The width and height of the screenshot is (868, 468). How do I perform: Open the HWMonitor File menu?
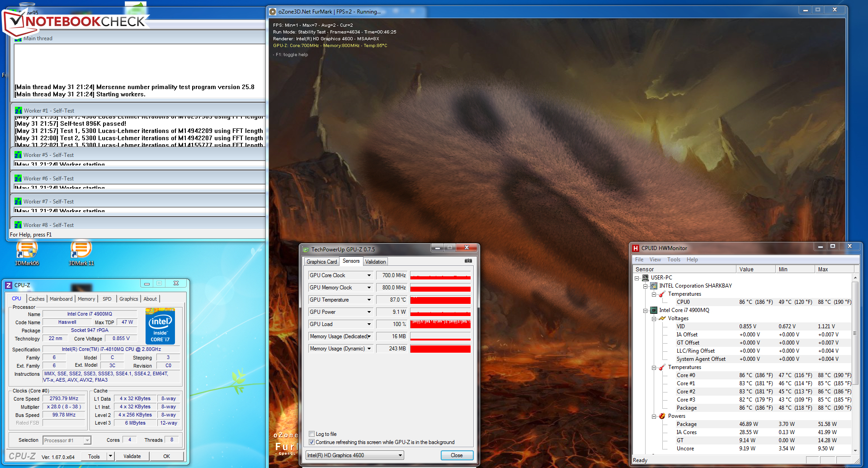(639, 260)
